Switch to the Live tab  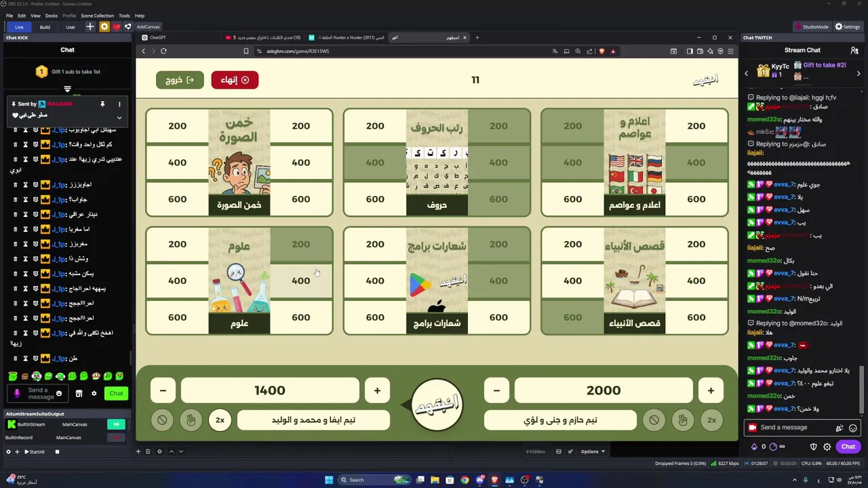click(x=19, y=27)
